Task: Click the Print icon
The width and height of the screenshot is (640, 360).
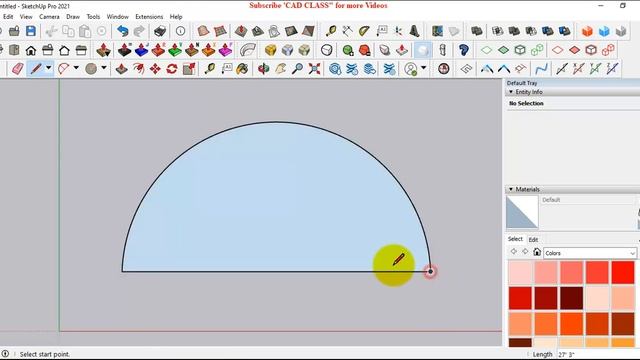Action: (x=160, y=31)
